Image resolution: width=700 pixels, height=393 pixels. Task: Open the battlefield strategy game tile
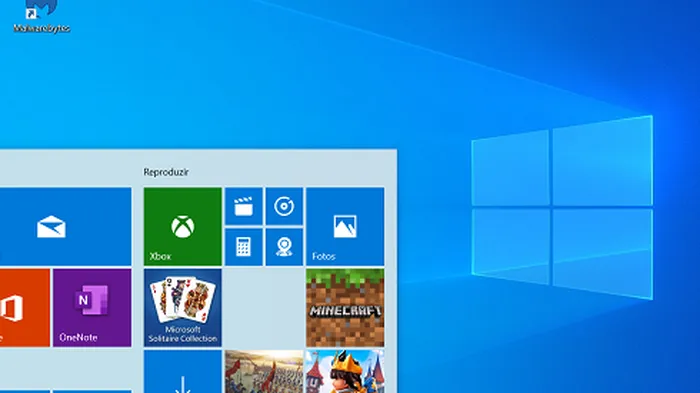point(264,372)
